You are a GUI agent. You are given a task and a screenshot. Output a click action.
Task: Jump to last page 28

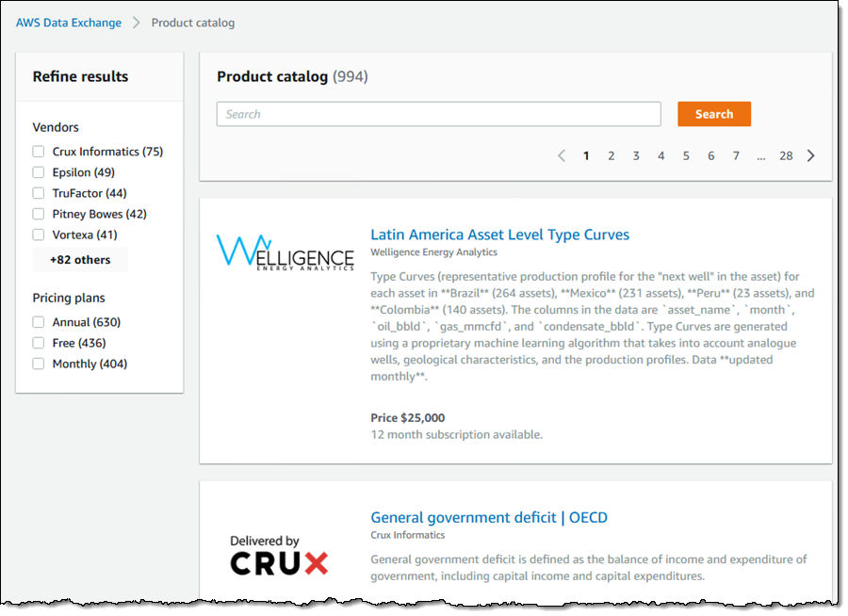coord(786,155)
